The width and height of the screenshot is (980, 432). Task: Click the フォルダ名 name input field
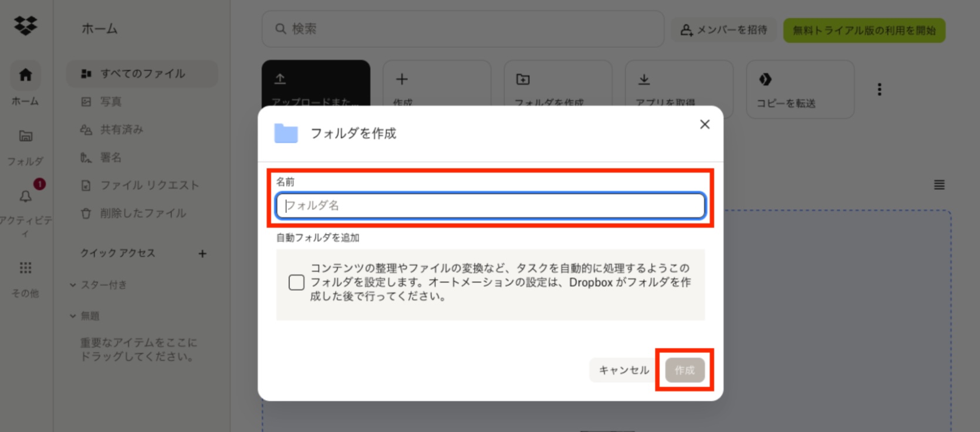(x=490, y=206)
